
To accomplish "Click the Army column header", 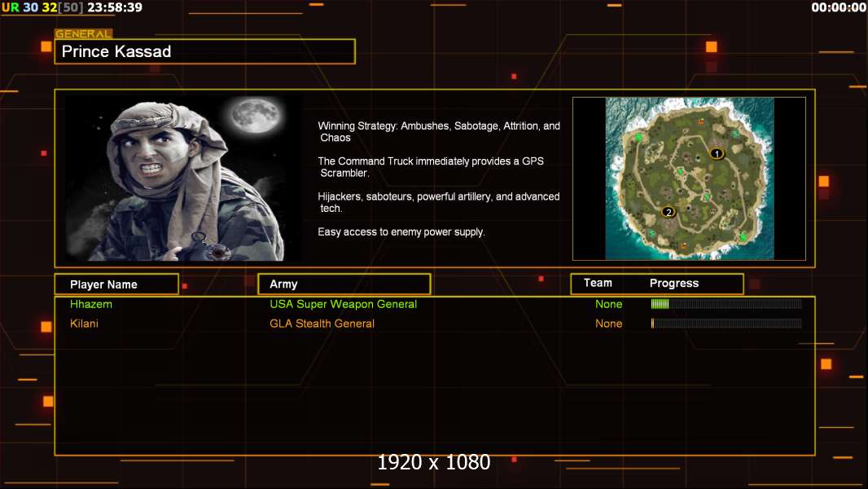I will [x=344, y=284].
